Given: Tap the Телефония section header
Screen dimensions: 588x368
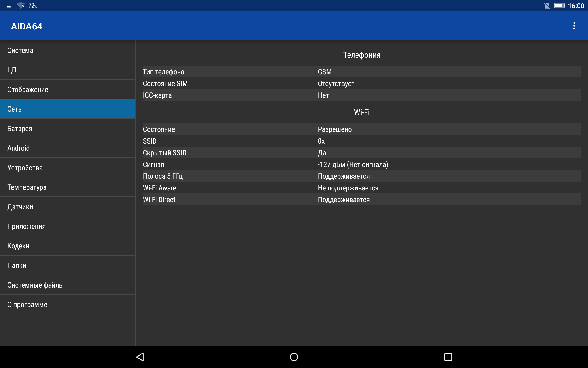Looking at the screenshot, I should click(362, 55).
